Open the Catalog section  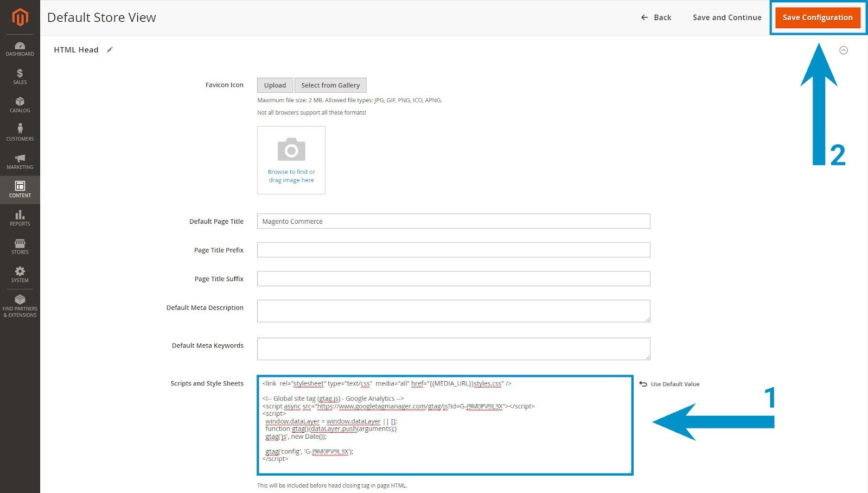pyautogui.click(x=20, y=105)
